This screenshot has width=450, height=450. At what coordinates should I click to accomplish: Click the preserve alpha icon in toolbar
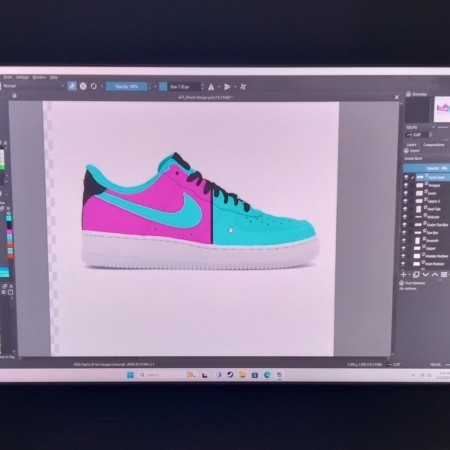click(83, 86)
